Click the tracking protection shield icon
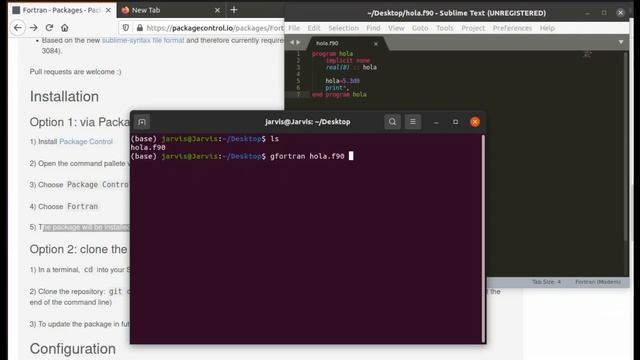This screenshot has height=360, width=640. click(x=126, y=28)
